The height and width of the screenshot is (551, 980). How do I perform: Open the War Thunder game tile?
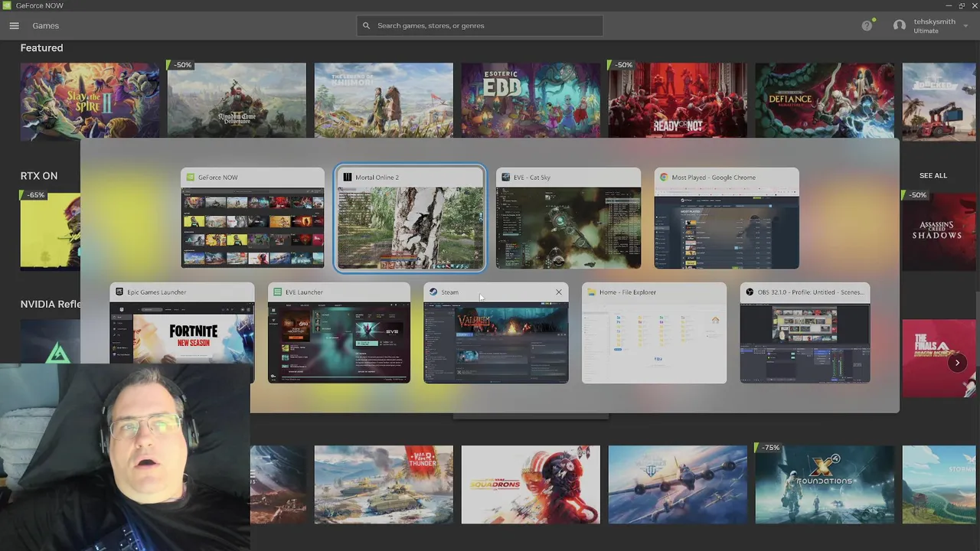(x=384, y=484)
